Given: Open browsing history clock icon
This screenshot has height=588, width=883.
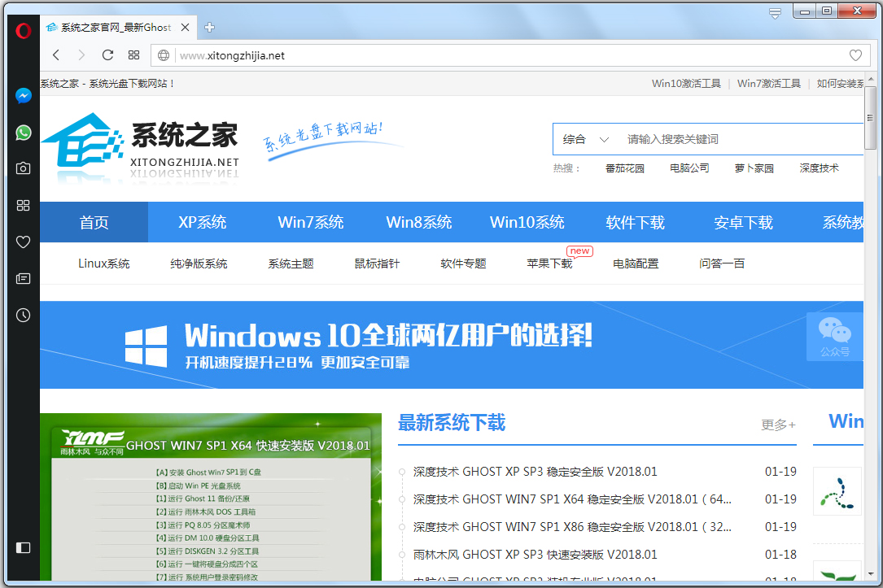Looking at the screenshot, I should (x=23, y=315).
